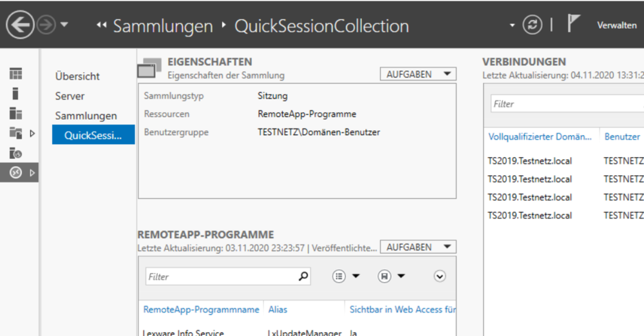The image size is (644, 336).
Task: Open AUFGABEN dropdown in Eigenschaften panel
Action: [x=417, y=74]
